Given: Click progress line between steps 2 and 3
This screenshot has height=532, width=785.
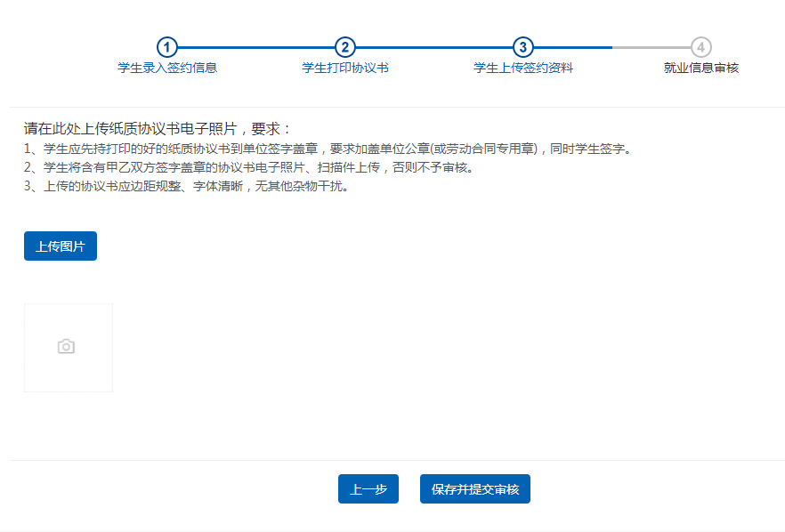Looking at the screenshot, I should pos(434,47).
